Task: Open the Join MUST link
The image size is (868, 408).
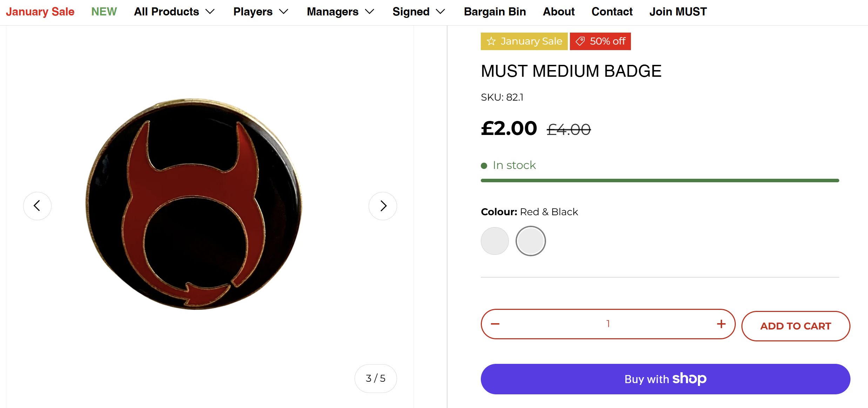Action: coord(678,12)
